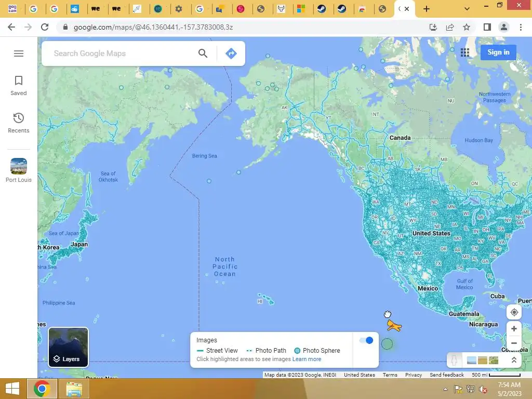
Task: Click the network tray icon
Action: point(471,389)
